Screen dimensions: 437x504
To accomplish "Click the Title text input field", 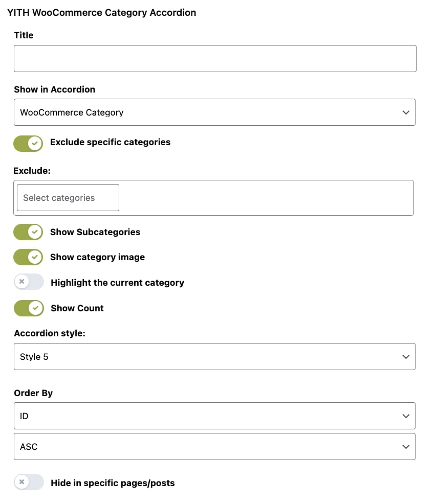I will tap(215, 58).
